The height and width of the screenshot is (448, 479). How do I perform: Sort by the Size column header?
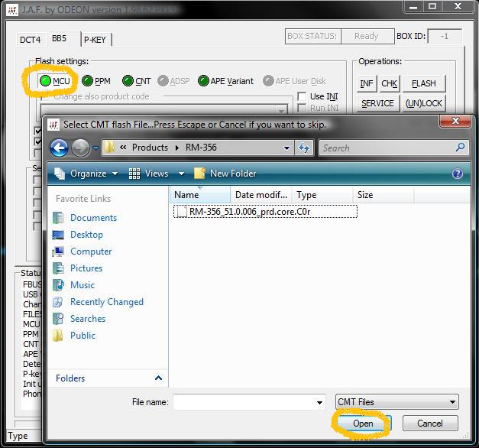click(x=384, y=195)
